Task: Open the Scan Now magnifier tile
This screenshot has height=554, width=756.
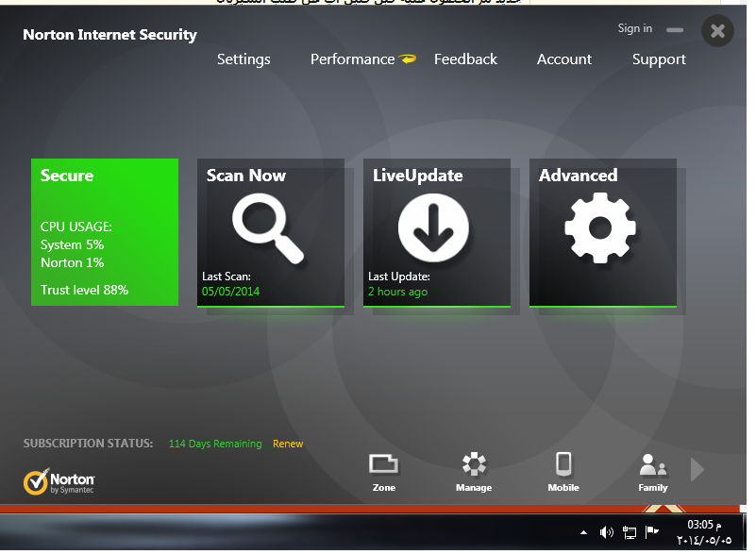Action: pos(271,232)
